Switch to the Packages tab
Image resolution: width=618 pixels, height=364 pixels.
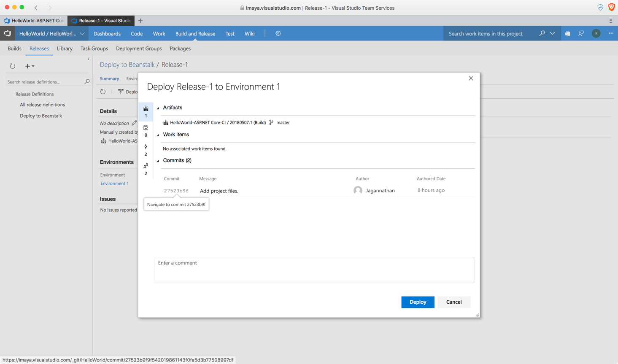coord(180,49)
